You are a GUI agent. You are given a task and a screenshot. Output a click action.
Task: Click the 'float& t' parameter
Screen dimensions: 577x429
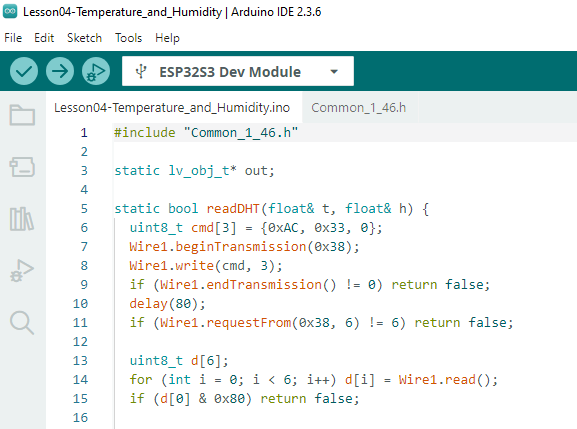click(x=299, y=209)
